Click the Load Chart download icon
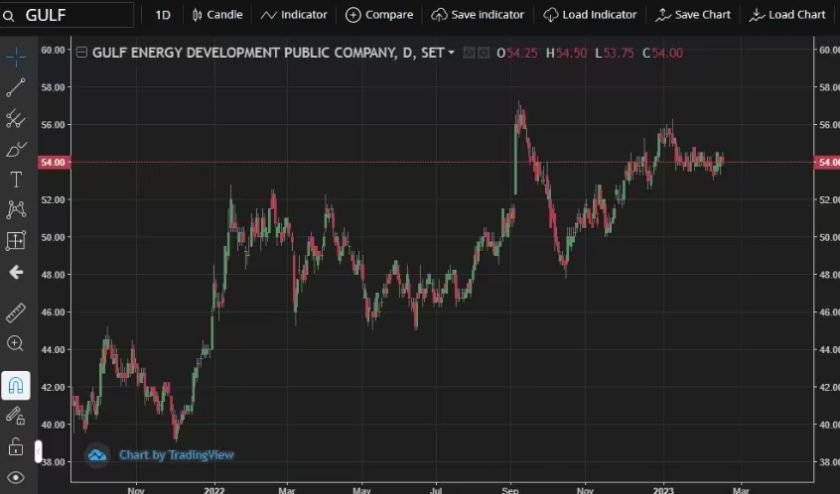This screenshot has height=494, width=840. pyautogui.click(x=756, y=16)
